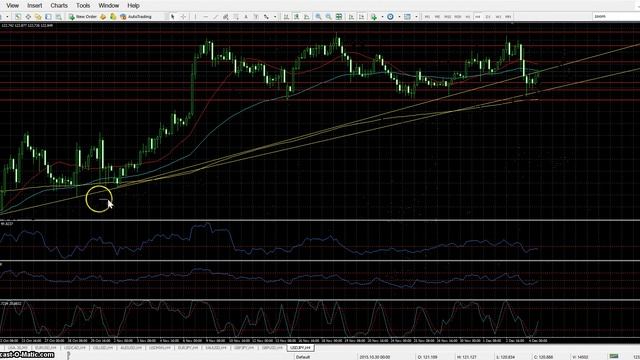The image size is (640, 360).
Task: Toggle the AutoTrading button
Action: point(136,17)
